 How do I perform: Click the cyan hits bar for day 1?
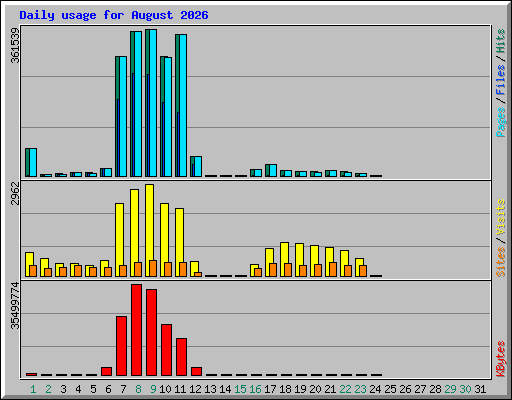coord(33,163)
